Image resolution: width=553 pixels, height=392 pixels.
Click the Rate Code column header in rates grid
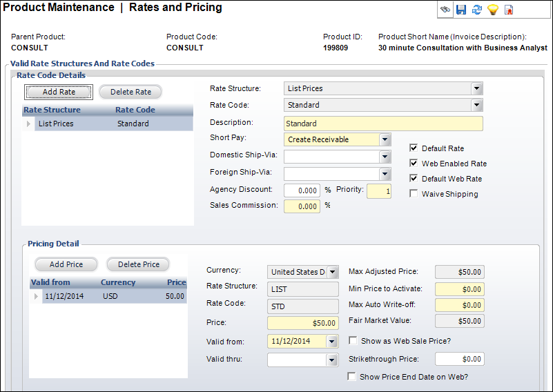coord(135,110)
